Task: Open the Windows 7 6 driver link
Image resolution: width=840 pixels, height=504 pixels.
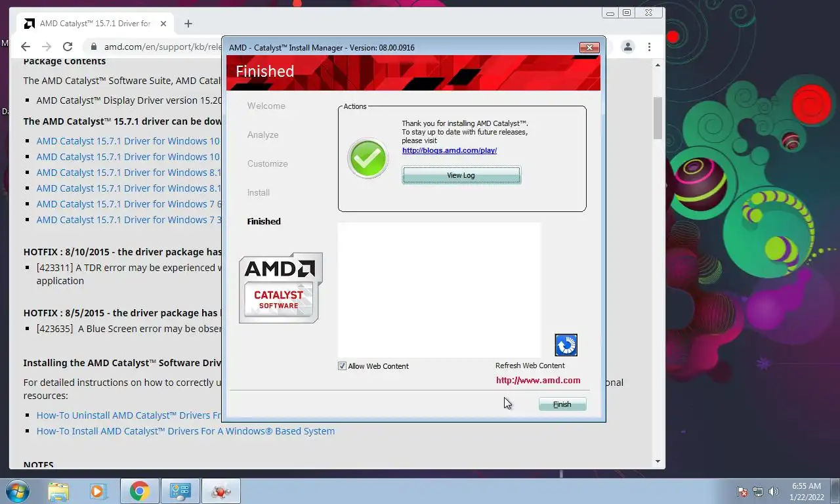Action: 129,204
